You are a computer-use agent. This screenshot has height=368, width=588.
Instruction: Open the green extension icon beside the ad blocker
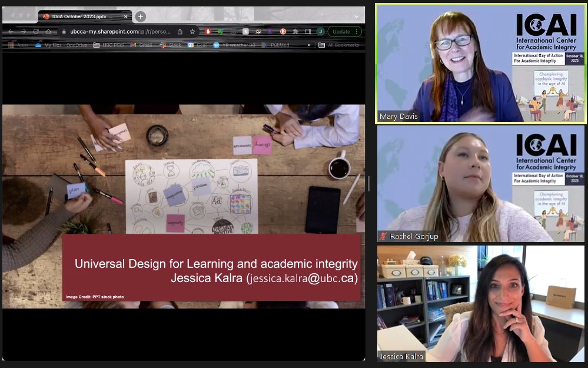[220, 32]
